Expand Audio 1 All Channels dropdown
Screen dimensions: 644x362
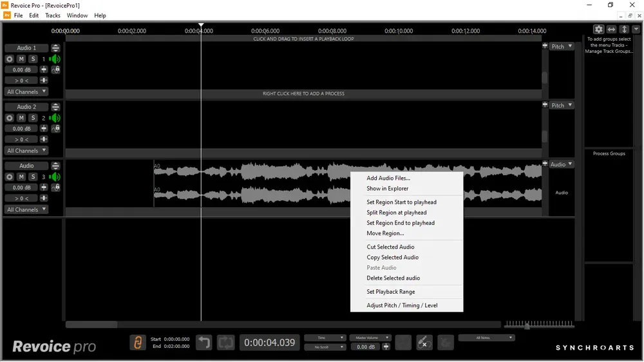(26, 91)
